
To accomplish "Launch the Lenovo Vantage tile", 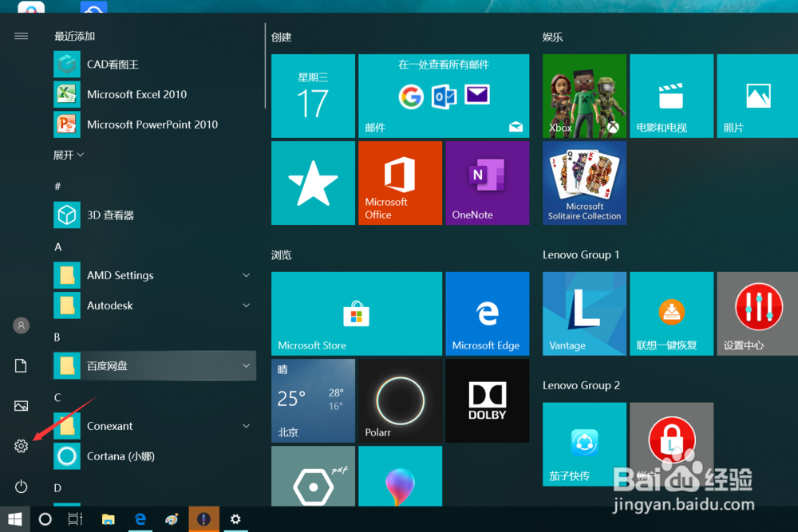I will pyautogui.click(x=584, y=313).
